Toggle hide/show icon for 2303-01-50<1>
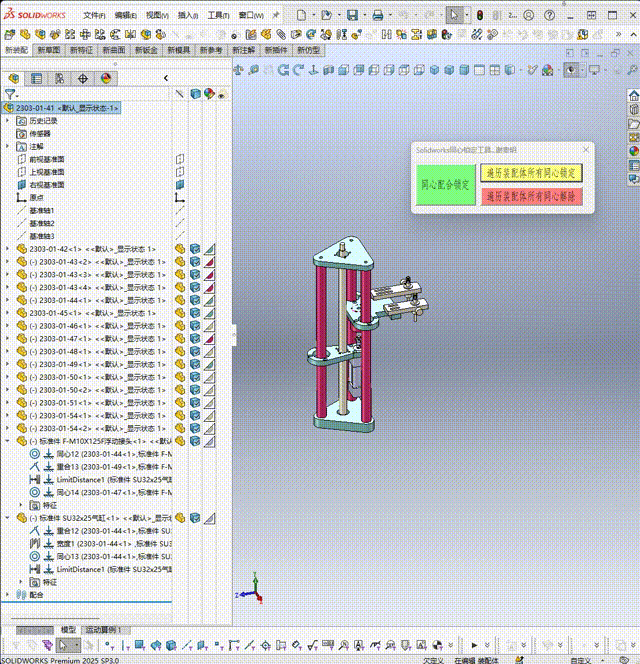This screenshot has width=640, height=664. 180,377
